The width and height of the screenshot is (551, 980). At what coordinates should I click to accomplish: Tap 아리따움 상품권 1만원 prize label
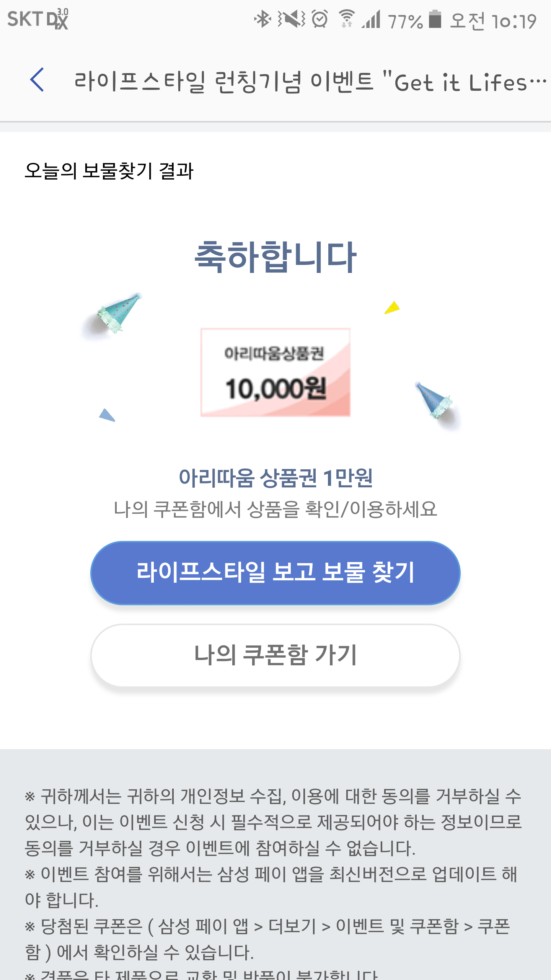[x=275, y=478]
